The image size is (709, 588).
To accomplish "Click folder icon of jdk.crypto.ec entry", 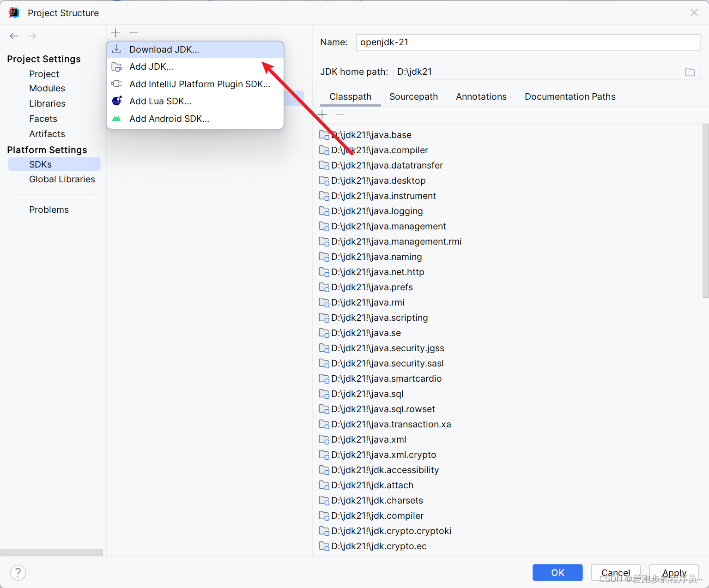I will 324,546.
